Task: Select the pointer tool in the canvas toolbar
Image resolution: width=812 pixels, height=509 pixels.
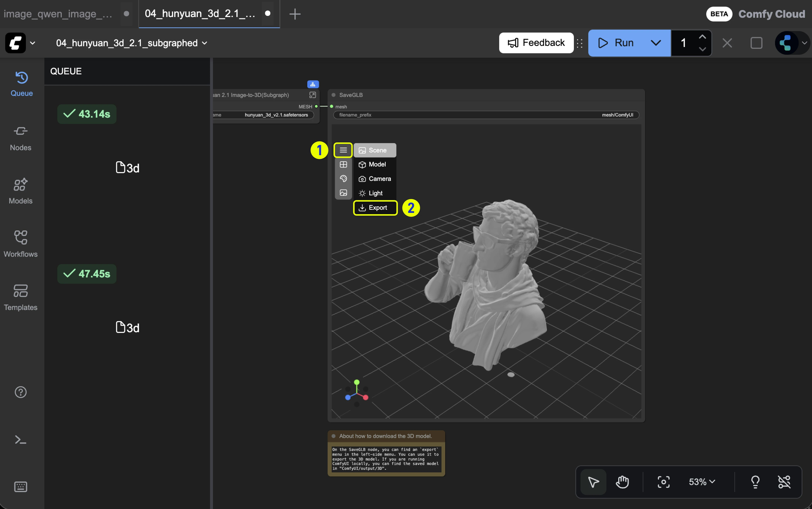Action: tap(593, 482)
